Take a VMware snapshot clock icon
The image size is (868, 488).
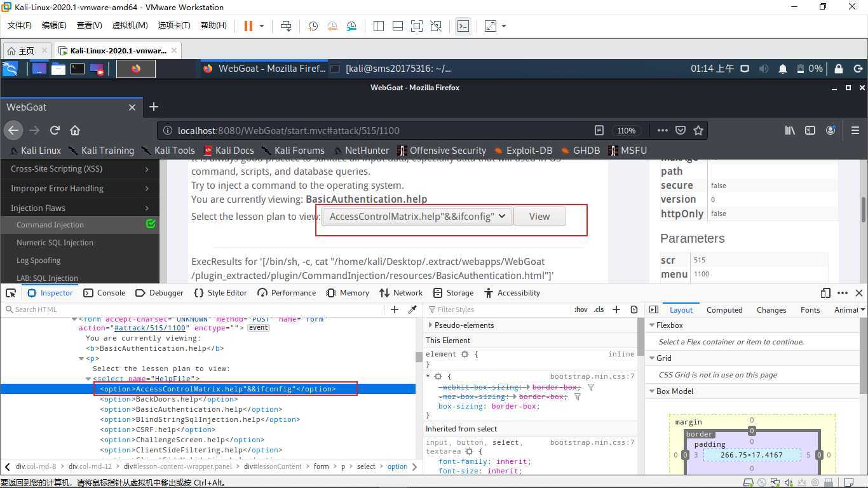(313, 26)
